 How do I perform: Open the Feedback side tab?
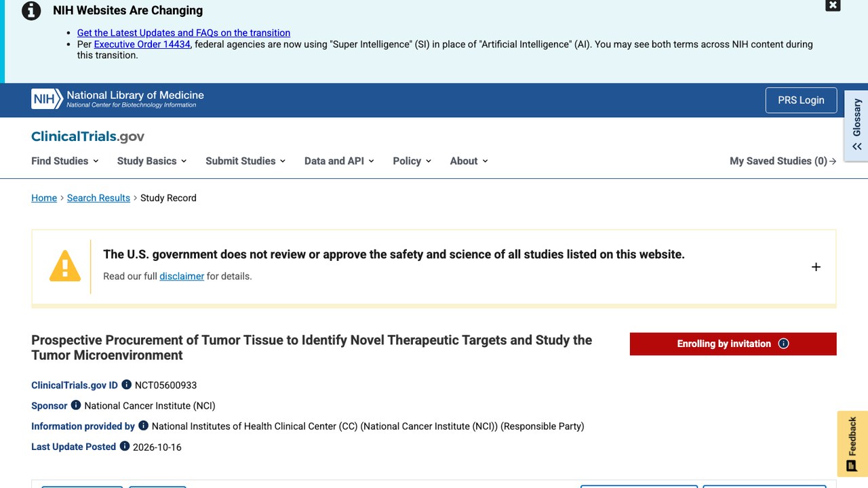[x=852, y=444]
